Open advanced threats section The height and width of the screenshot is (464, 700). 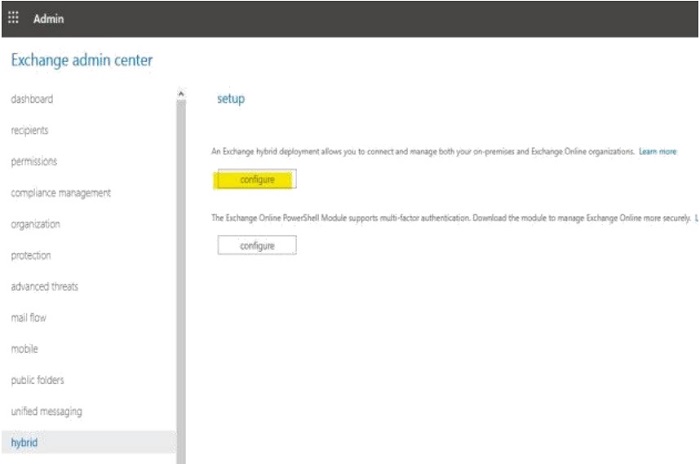(45, 286)
